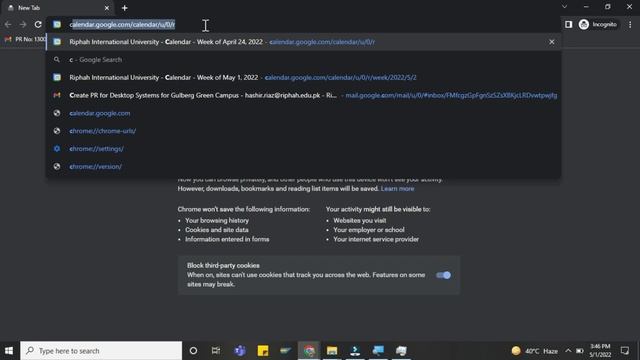The height and width of the screenshot is (360, 640).
Task: Open Microsoft Teams from taskbar
Action: [240, 351]
